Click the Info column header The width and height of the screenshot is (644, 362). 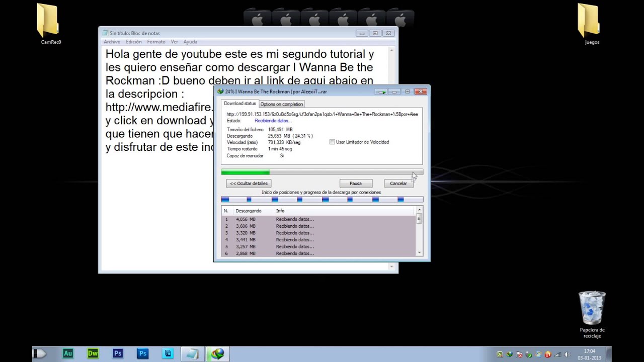(345, 211)
